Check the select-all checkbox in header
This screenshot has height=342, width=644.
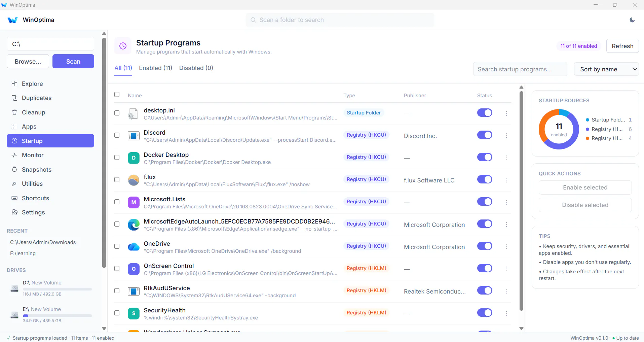117,95
